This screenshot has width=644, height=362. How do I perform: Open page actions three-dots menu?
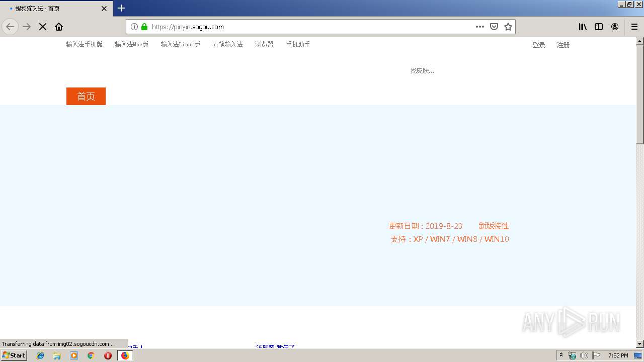point(480,27)
